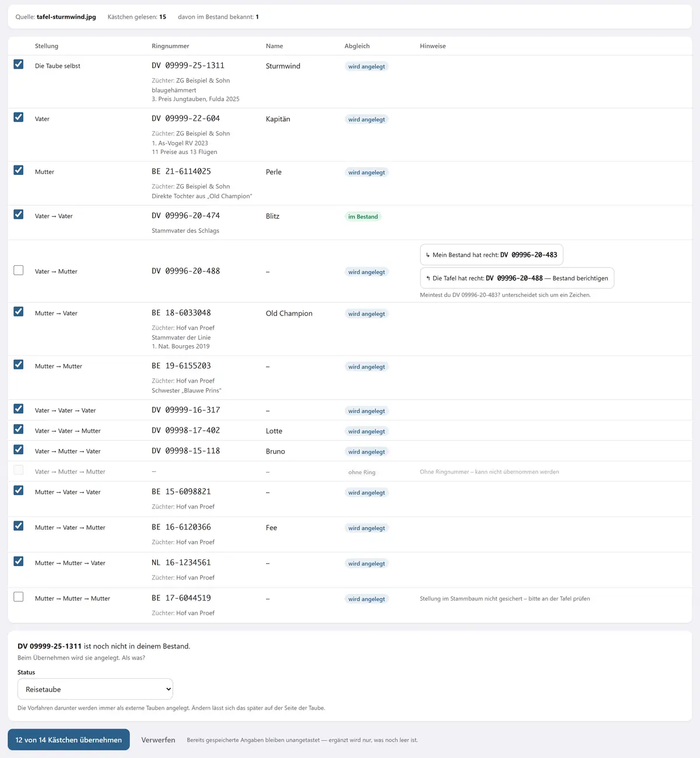Image resolution: width=700 pixels, height=758 pixels.
Task: Toggle the Perle row checkbox
Action: (19, 170)
